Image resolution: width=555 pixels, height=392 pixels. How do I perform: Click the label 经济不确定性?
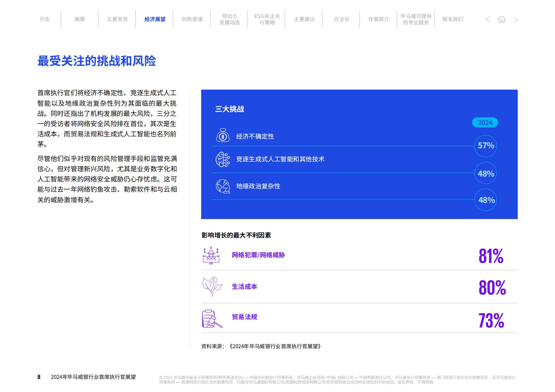pos(255,136)
